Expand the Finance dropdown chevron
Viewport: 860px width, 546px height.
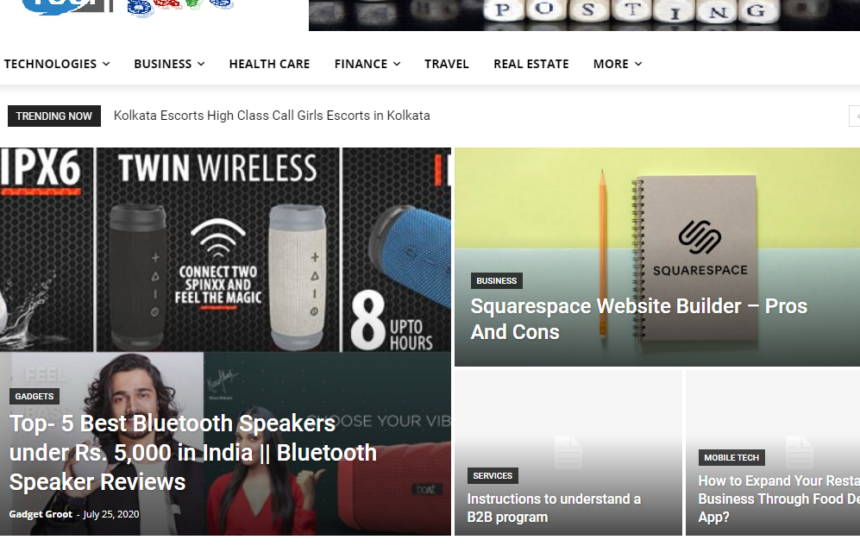(x=397, y=64)
